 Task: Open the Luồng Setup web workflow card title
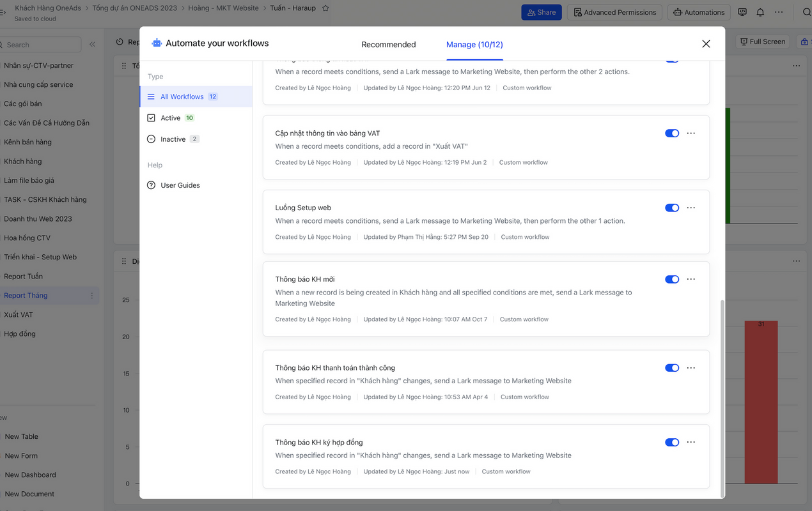click(x=303, y=208)
